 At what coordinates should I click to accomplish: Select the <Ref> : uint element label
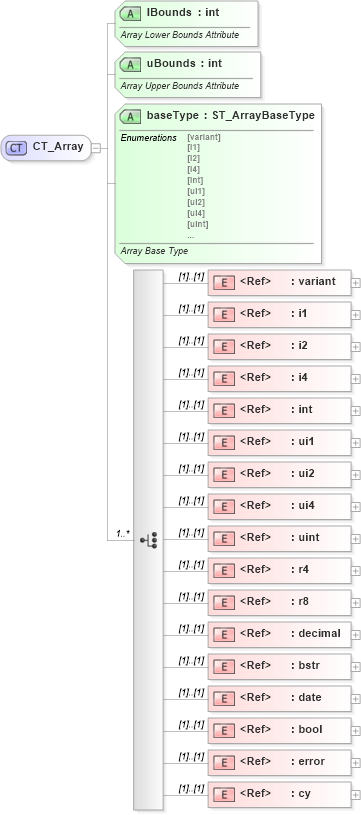(280, 537)
